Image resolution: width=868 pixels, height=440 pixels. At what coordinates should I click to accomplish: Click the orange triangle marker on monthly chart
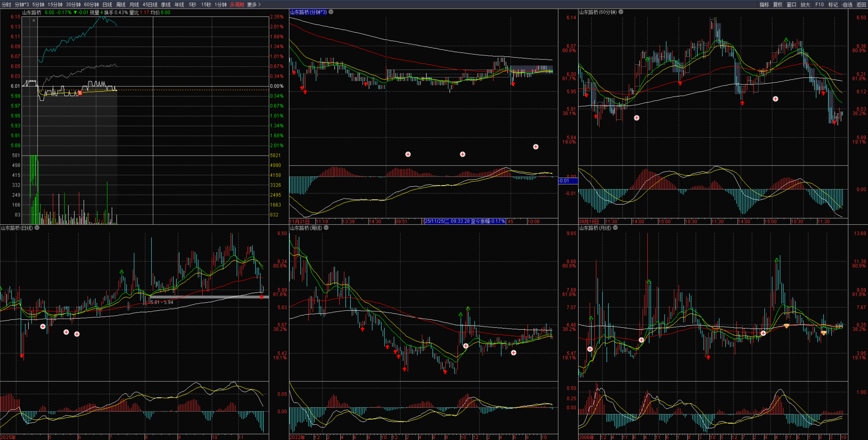[x=786, y=326]
